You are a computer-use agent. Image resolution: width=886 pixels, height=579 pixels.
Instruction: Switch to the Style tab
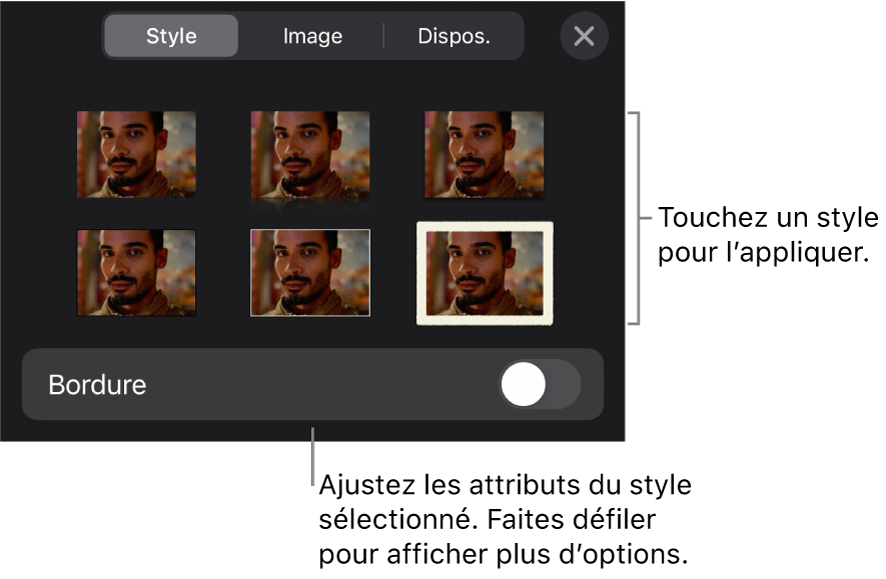coord(171,36)
